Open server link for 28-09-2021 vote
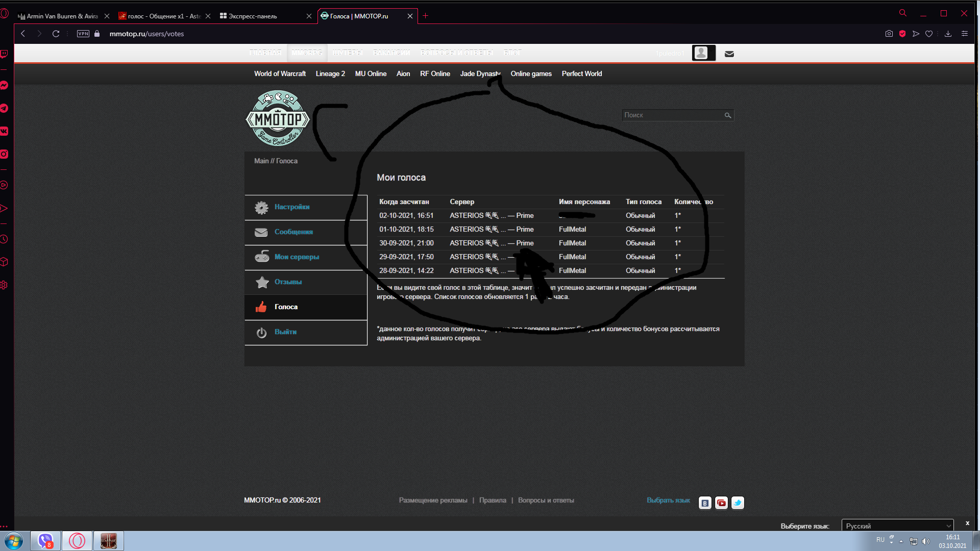This screenshot has width=980, height=551. point(482,271)
